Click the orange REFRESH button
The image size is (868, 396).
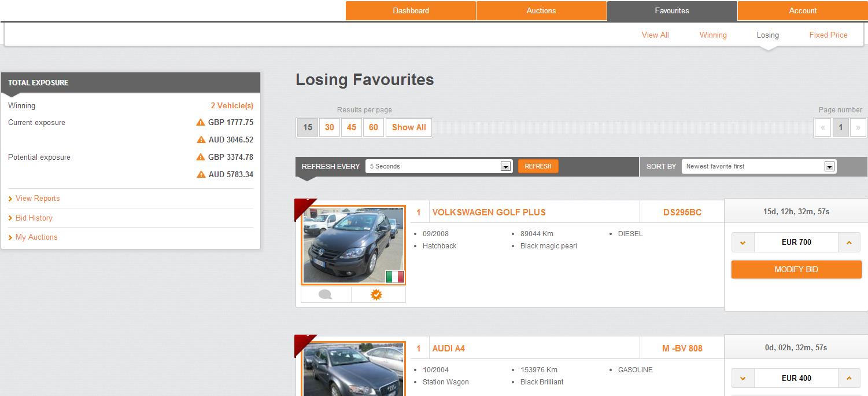click(x=538, y=166)
